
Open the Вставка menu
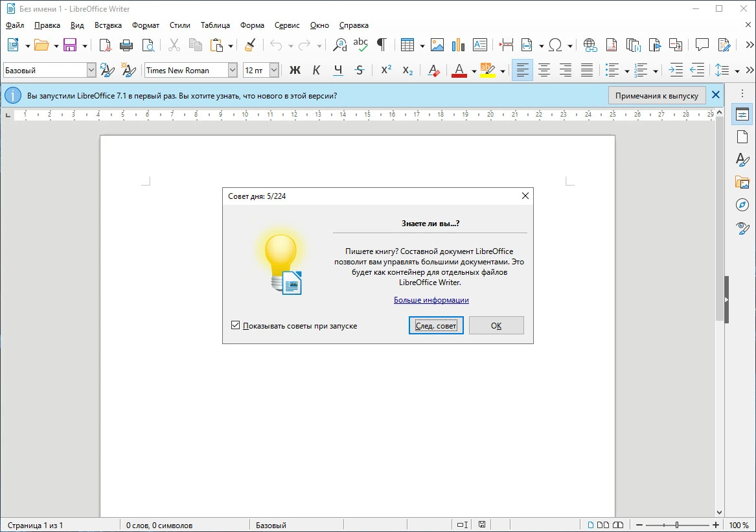108,25
